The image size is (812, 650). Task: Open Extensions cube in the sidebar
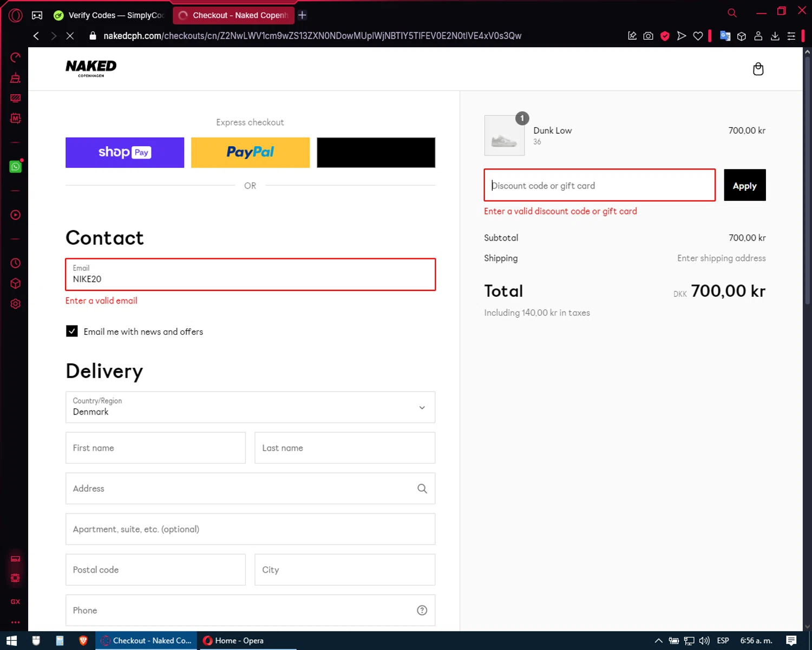[15, 283]
